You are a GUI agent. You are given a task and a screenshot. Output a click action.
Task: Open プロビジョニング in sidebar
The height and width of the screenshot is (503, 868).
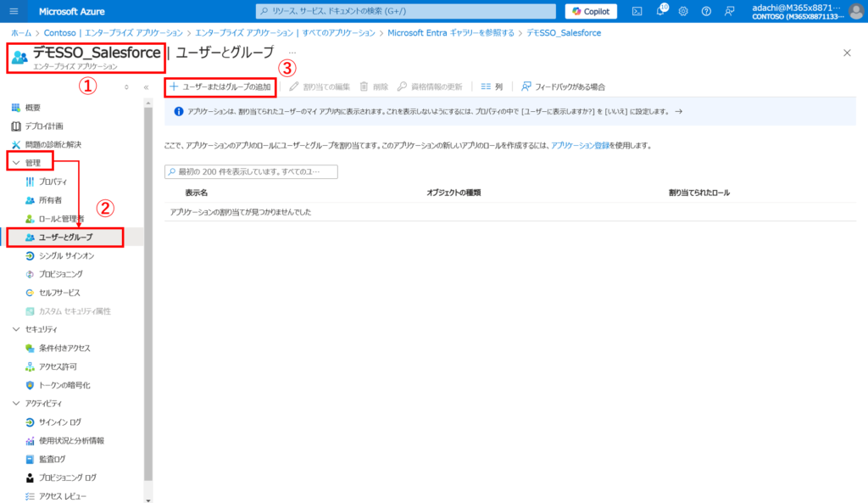tap(60, 274)
